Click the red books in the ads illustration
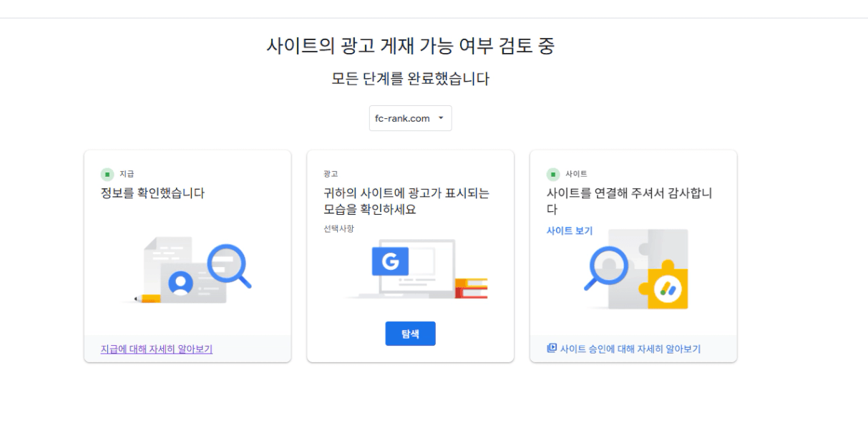 (x=472, y=289)
